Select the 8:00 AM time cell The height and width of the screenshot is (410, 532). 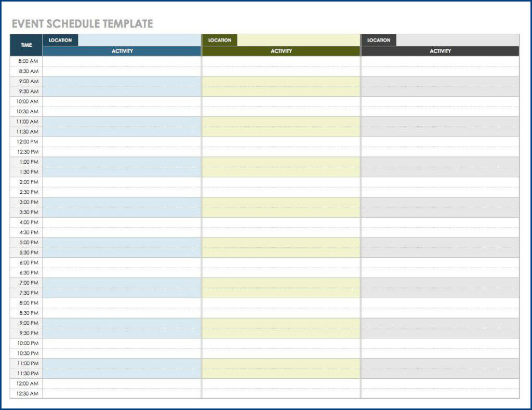pos(25,61)
